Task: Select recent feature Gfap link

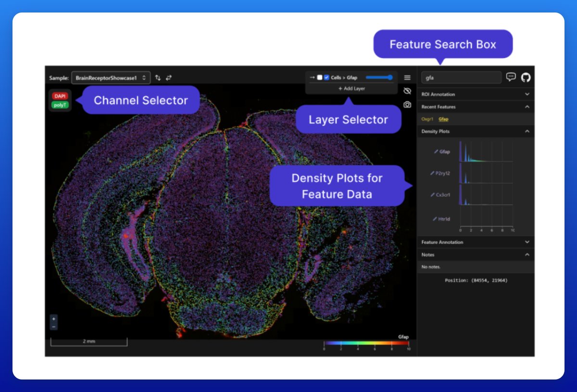Action: pyautogui.click(x=443, y=119)
